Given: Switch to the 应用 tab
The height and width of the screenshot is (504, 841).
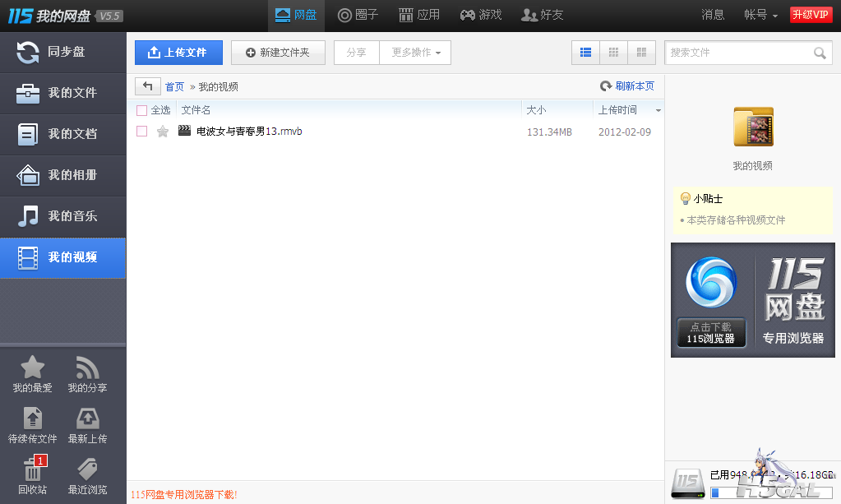Looking at the screenshot, I should pyautogui.click(x=419, y=15).
